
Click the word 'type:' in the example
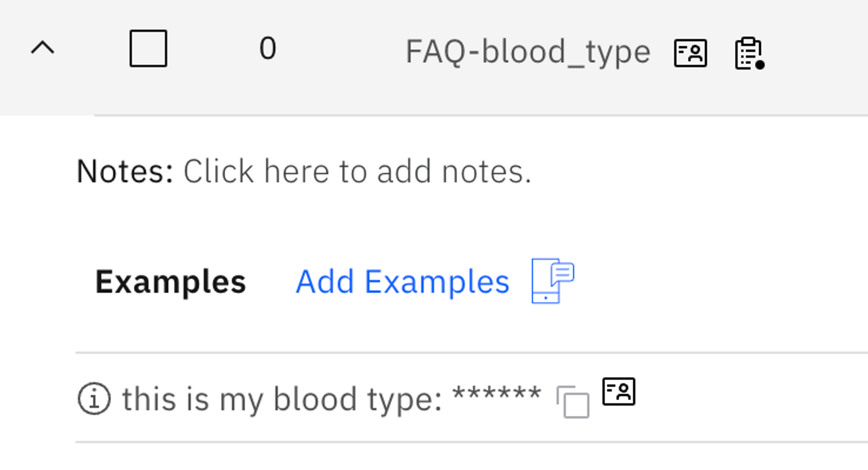pyautogui.click(x=404, y=399)
